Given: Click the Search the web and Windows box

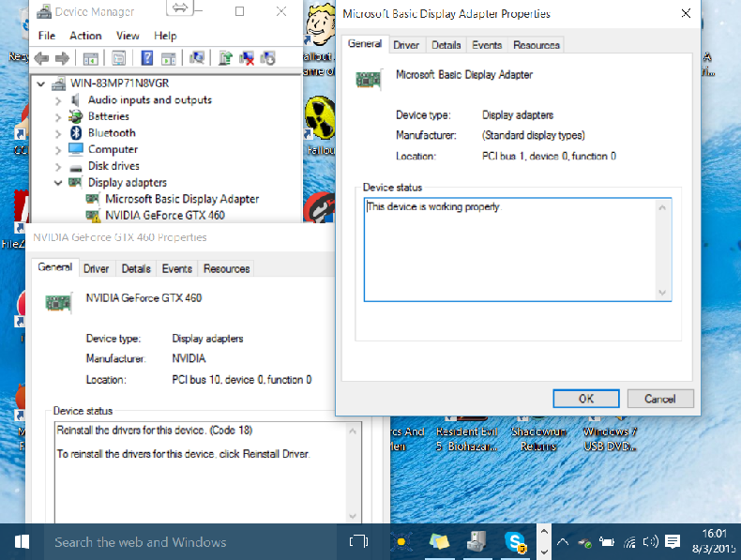Looking at the screenshot, I should pyautogui.click(x=190, y=541).
